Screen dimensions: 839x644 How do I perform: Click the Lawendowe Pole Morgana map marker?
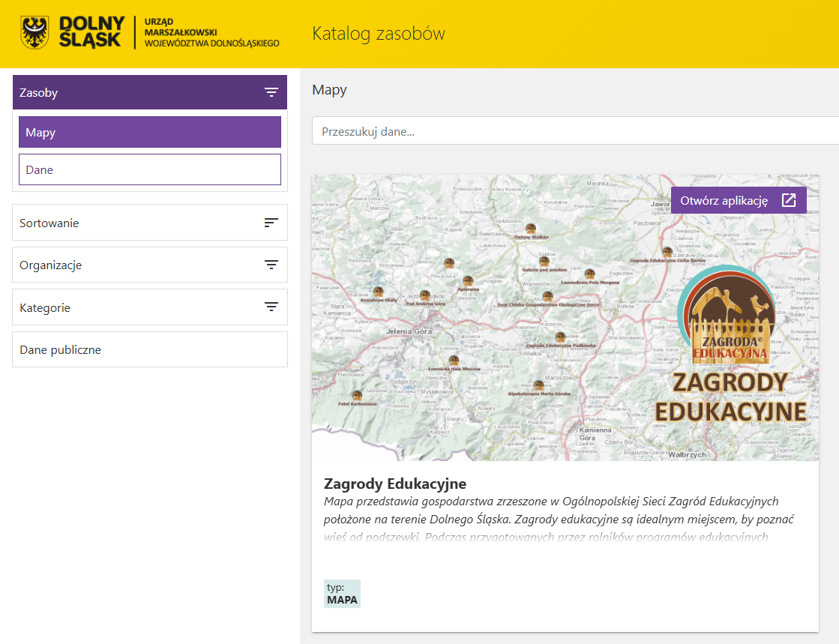(x=589, y=274)
